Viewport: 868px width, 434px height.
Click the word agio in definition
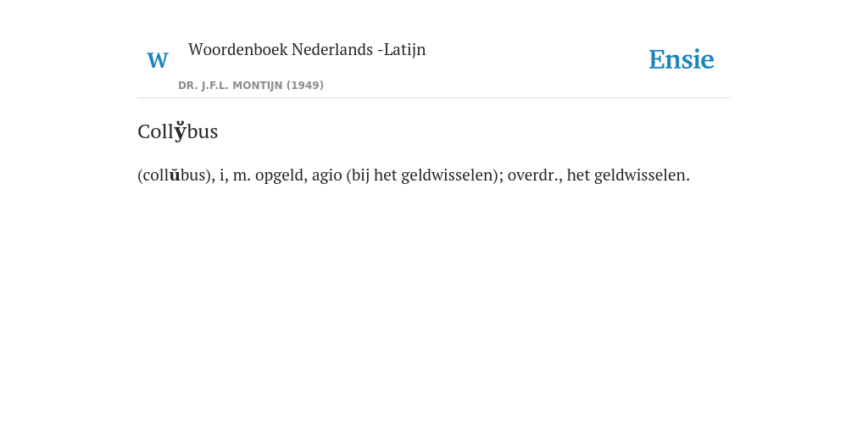click(x=326, y=176)
